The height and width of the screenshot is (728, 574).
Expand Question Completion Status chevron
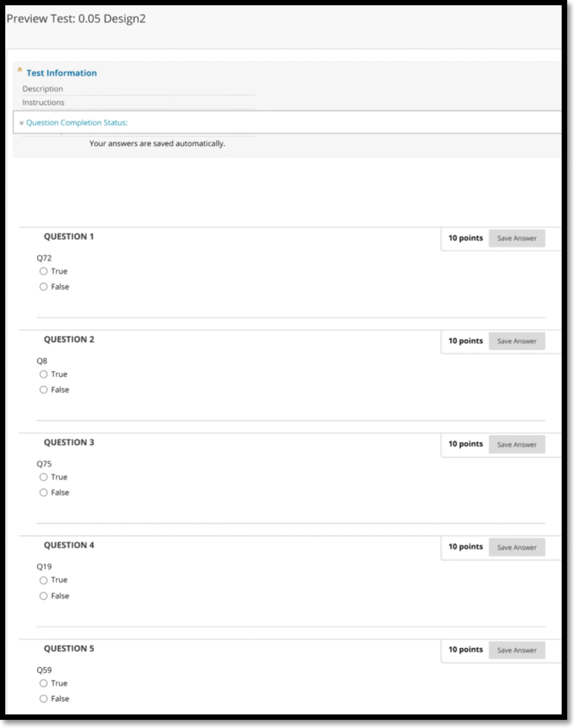(x=22, y=123)
